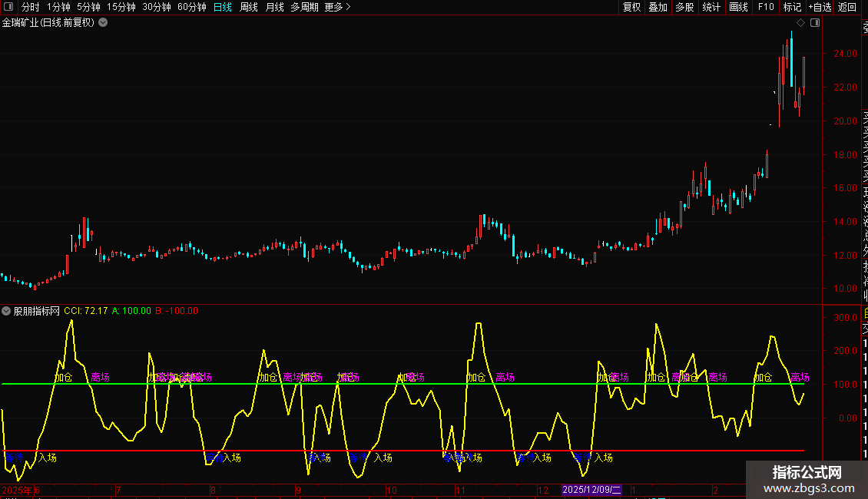Open 标记 marking tool
The height and width of the screenshot is (499, 868).
pyautogui.click(x=792, y=7)
